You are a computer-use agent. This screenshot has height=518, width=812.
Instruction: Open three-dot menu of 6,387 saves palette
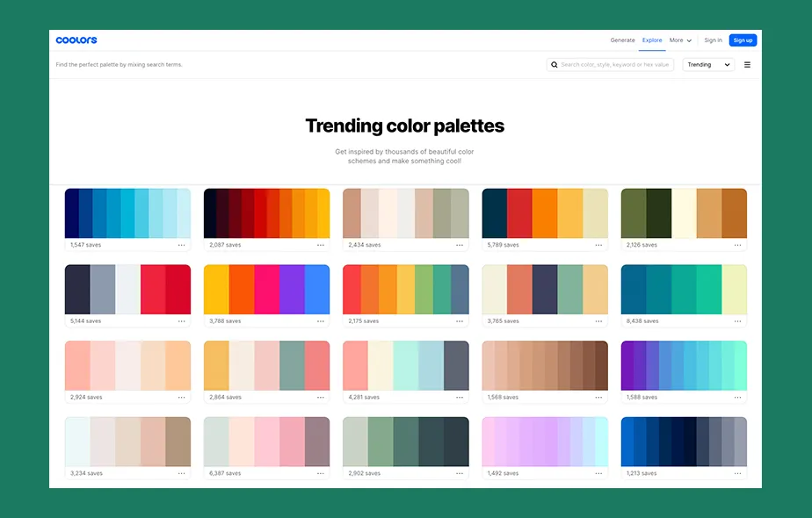point(321,473)
